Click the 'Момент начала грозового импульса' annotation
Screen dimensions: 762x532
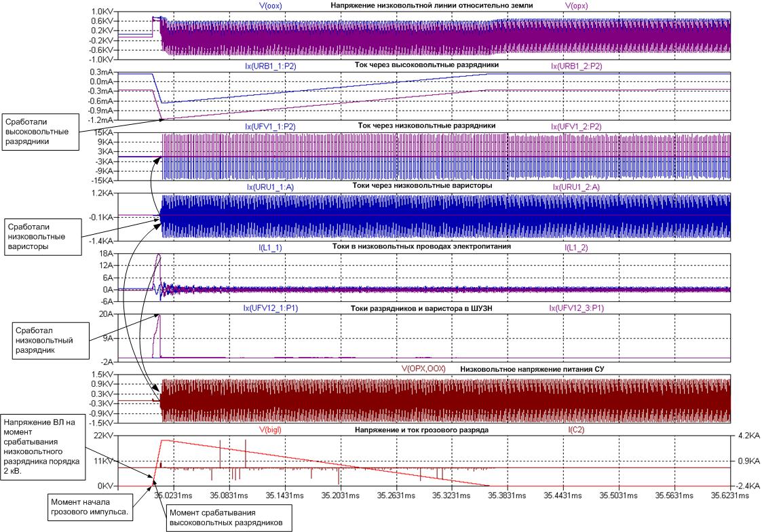(x=83, y=507)
